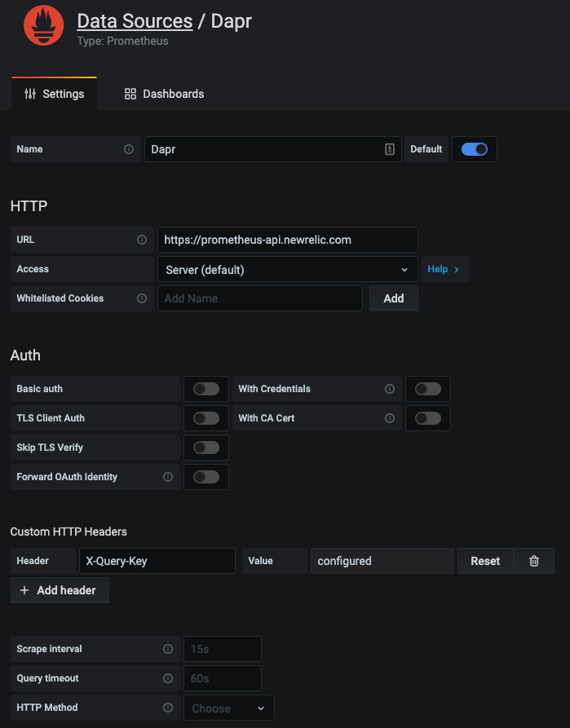
Task: Click the Add button for whitelisted cookies
Action: 393,298
